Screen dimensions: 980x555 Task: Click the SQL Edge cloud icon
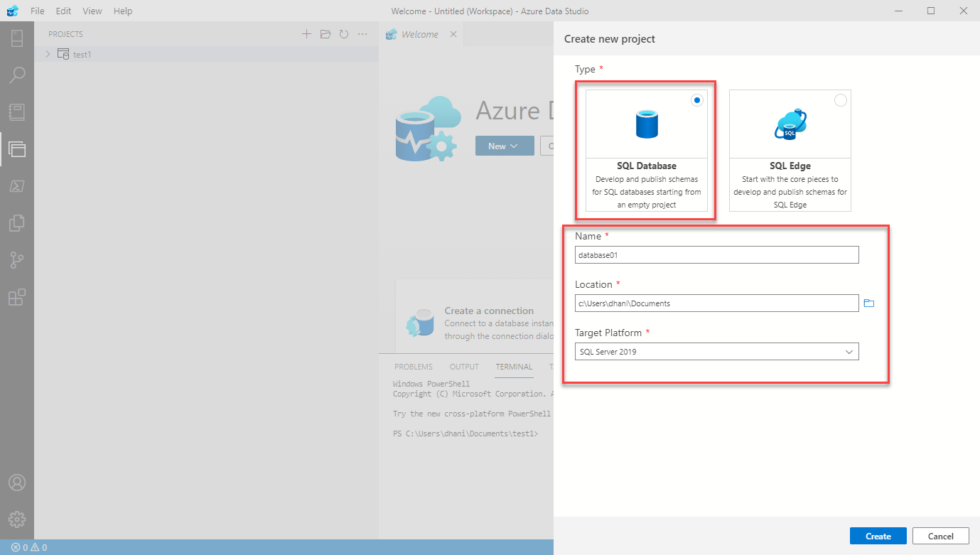[x=790, y=124]
